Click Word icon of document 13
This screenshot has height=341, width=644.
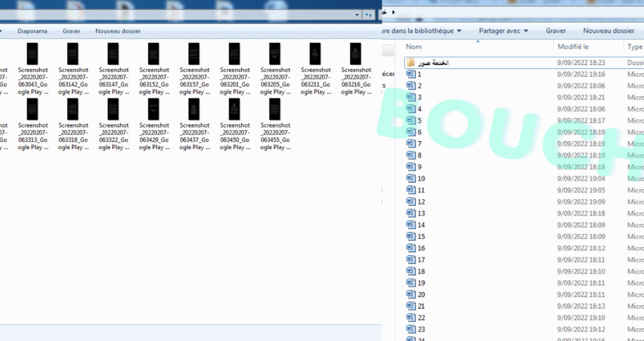[411, 213]
